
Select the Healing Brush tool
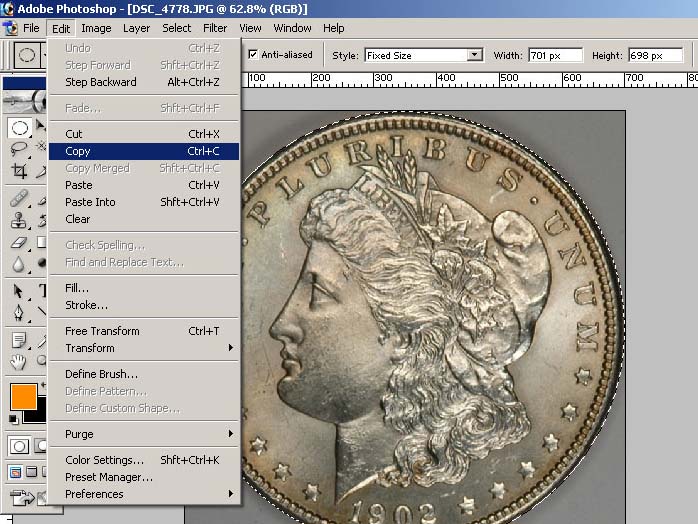tap(19, 197)
